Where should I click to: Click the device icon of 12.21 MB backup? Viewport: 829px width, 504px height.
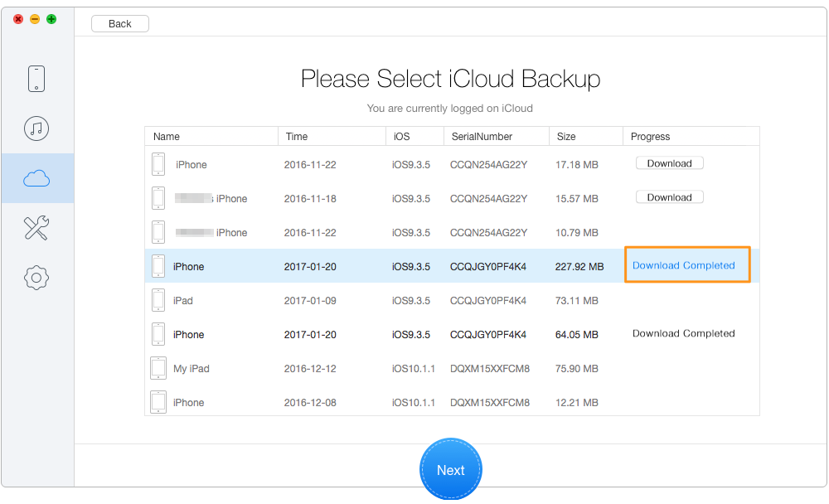coord(158,402)
